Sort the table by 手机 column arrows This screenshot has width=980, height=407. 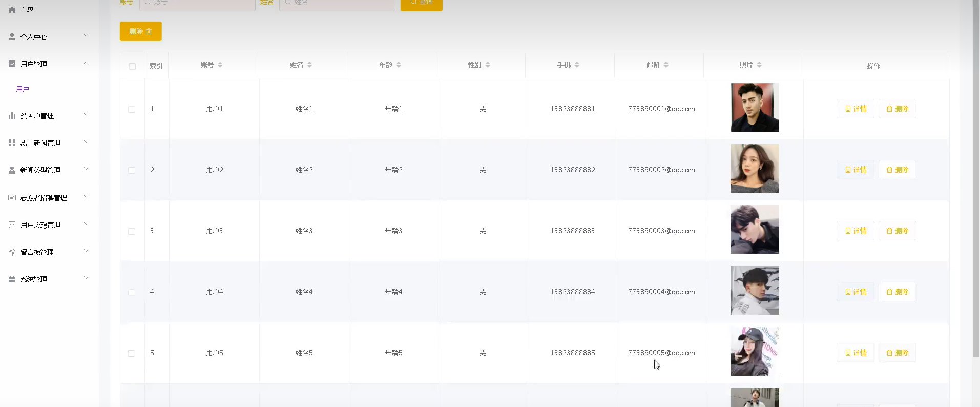tap(577, 65)
